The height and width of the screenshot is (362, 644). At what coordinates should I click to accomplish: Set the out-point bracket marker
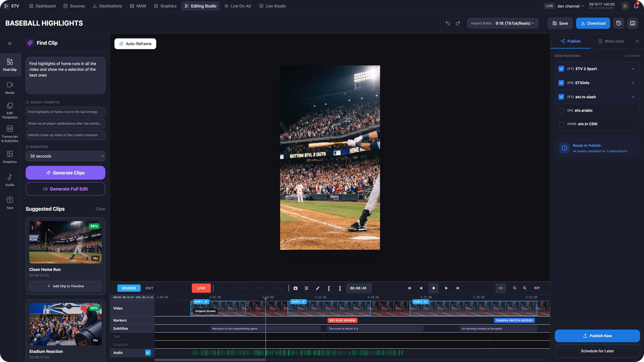pos(340,288)
